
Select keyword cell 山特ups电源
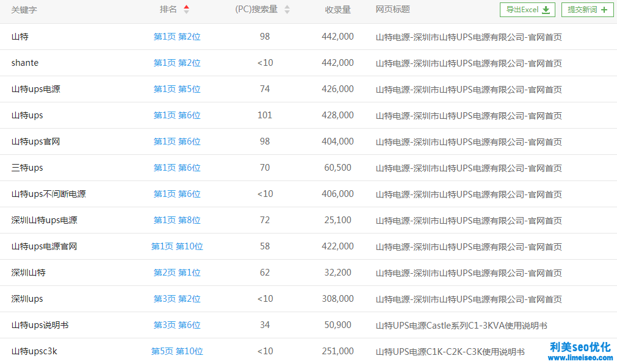click(36, 89)
